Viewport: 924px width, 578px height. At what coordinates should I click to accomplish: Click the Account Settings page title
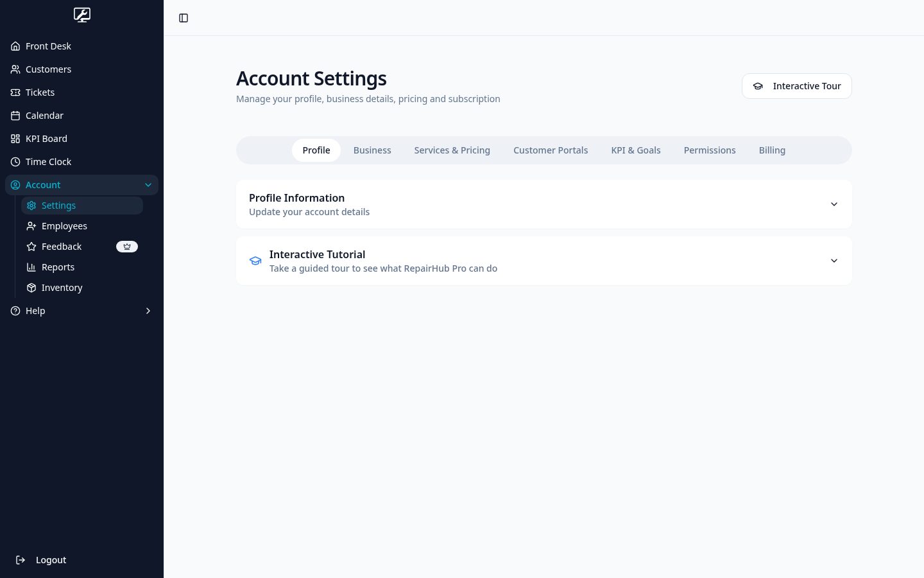pos(311,78)
